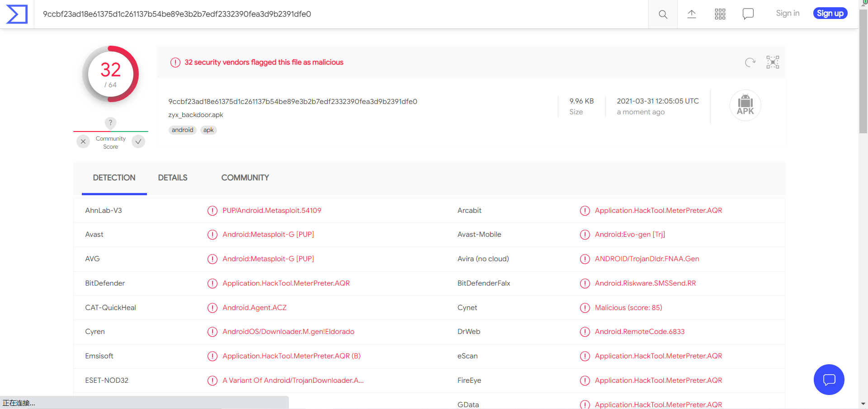Click the AVG vendor name
Viewport: 868px width, 409px height.
pyautogui.click(x=92, y=259)
